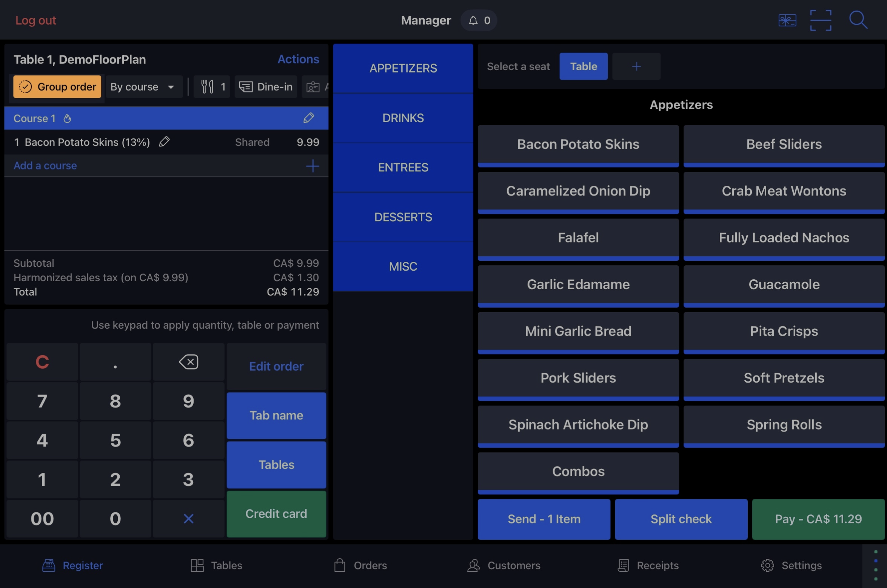Click the gift card icon in header
The height and width of the screenshot is (588, 887).
pos(787,20)
